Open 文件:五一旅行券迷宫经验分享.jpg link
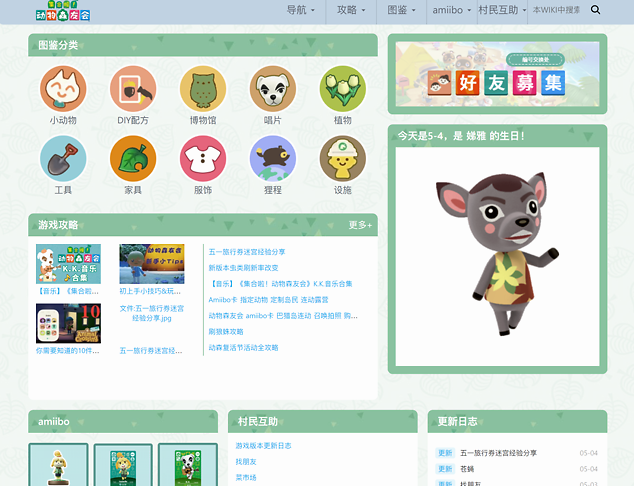The width and height of the screenshot is (634, 486). [x=152, y=313]
